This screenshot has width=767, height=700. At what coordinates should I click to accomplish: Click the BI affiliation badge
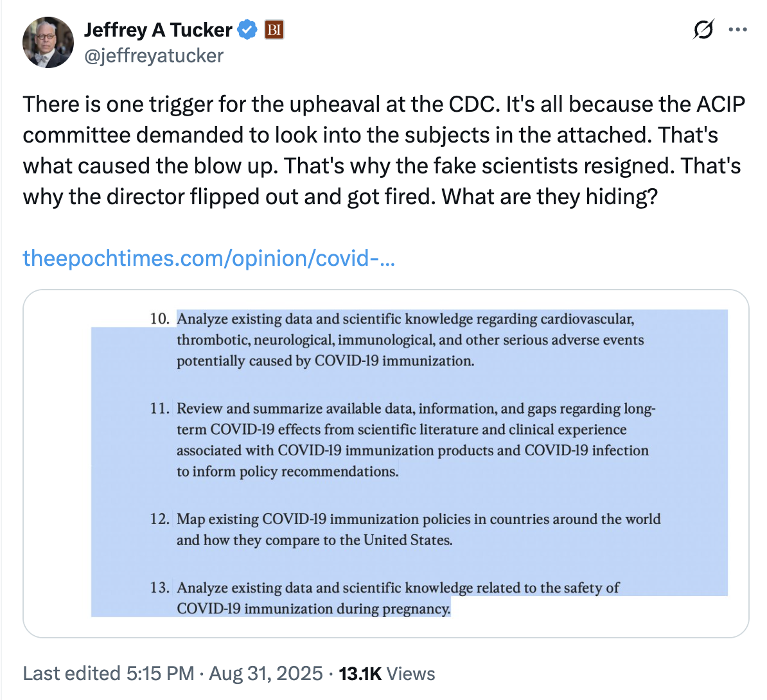(274, 30)
